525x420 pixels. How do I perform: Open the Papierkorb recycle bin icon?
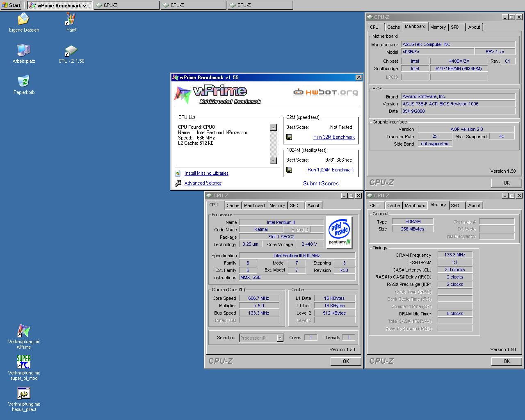(x=24, y=85)
